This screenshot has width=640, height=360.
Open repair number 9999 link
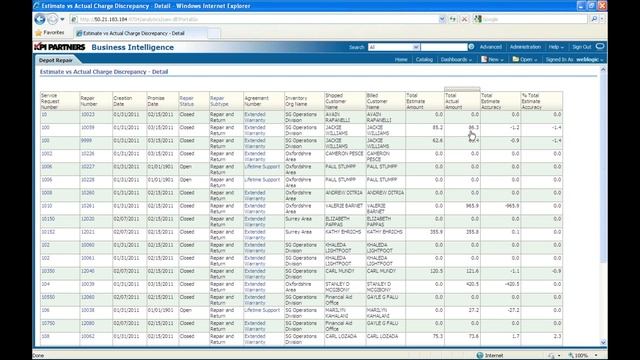(x=87, y=141)
